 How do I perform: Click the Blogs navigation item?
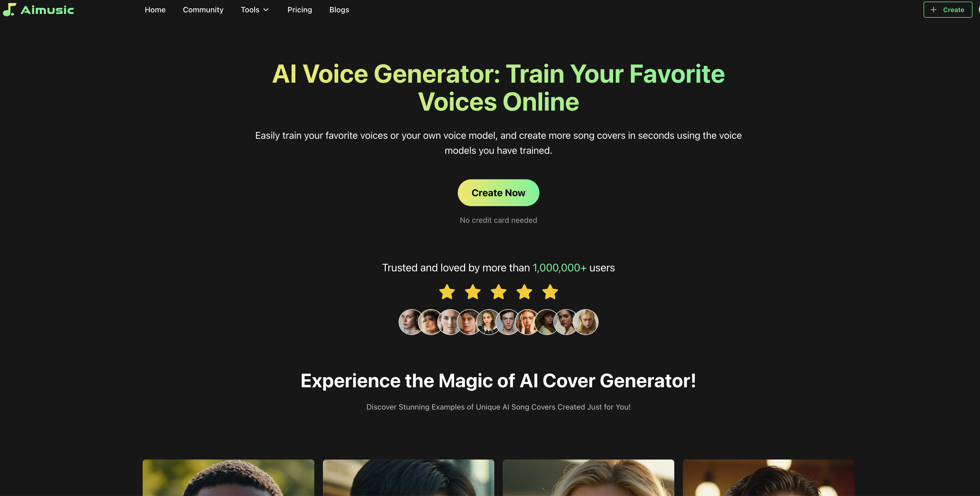click(339, 9)
